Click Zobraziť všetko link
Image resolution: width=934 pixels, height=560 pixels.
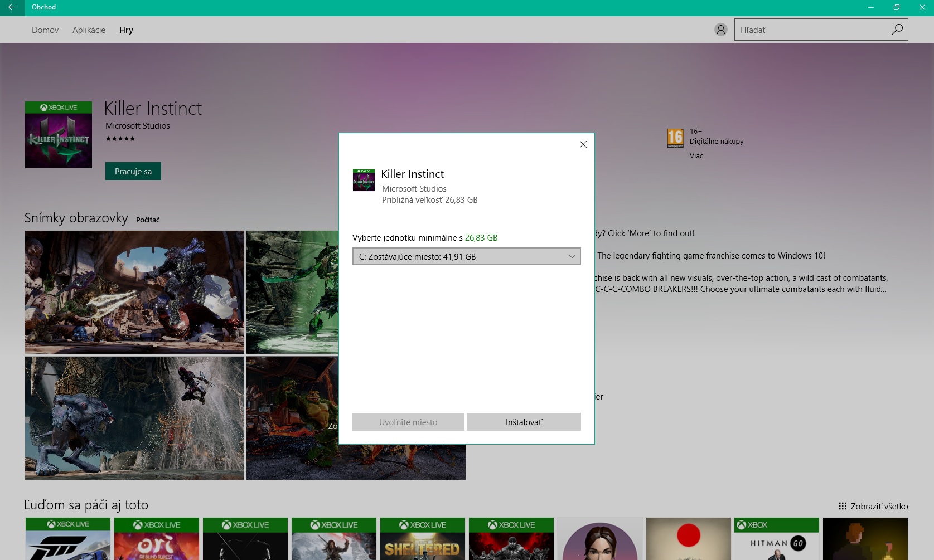click(879, 506)
